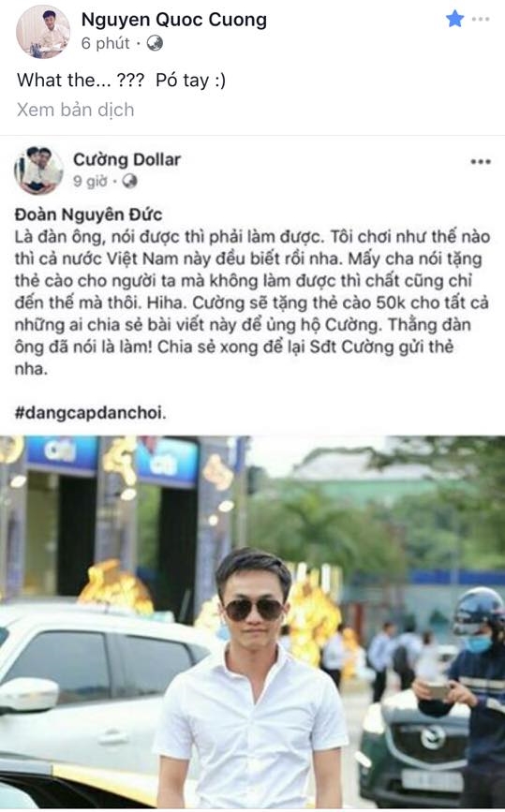Tap the globe audience icon beside 9 giờ
The width and height of the screenshot is (505, 812).
point(129,182)
